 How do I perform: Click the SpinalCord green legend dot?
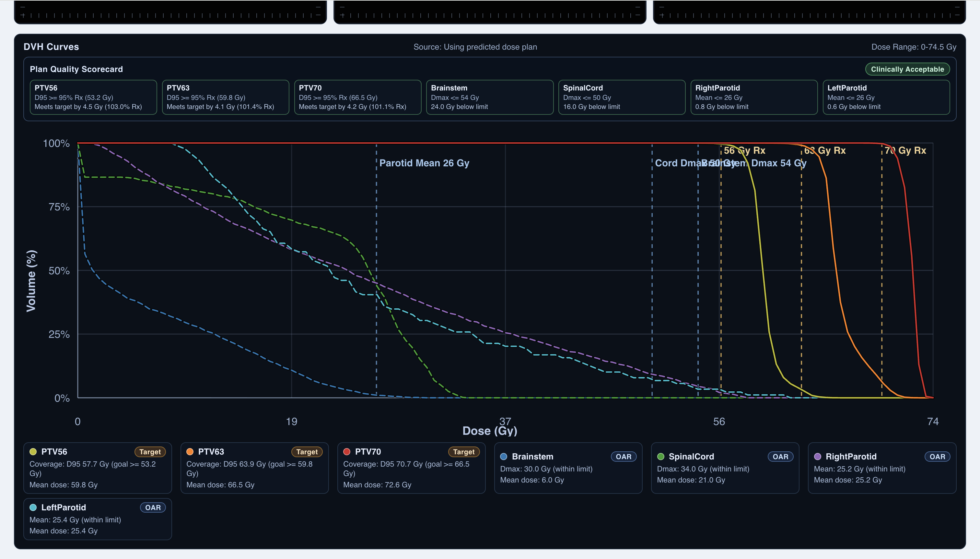click(661, 457)
